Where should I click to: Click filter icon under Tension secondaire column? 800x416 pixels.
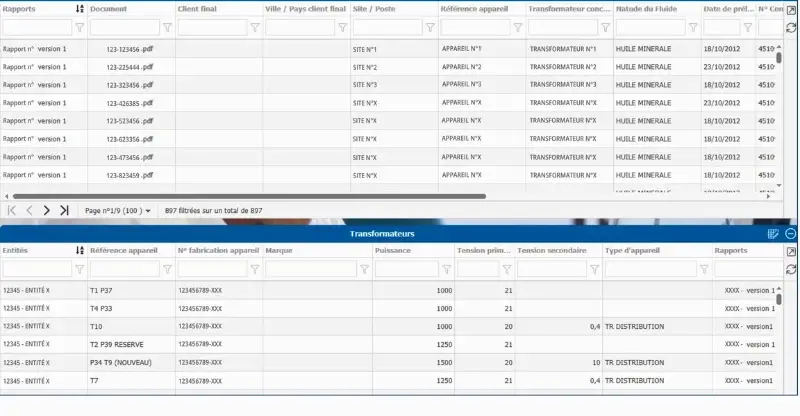pyautogui.click(x=594, y=269)
